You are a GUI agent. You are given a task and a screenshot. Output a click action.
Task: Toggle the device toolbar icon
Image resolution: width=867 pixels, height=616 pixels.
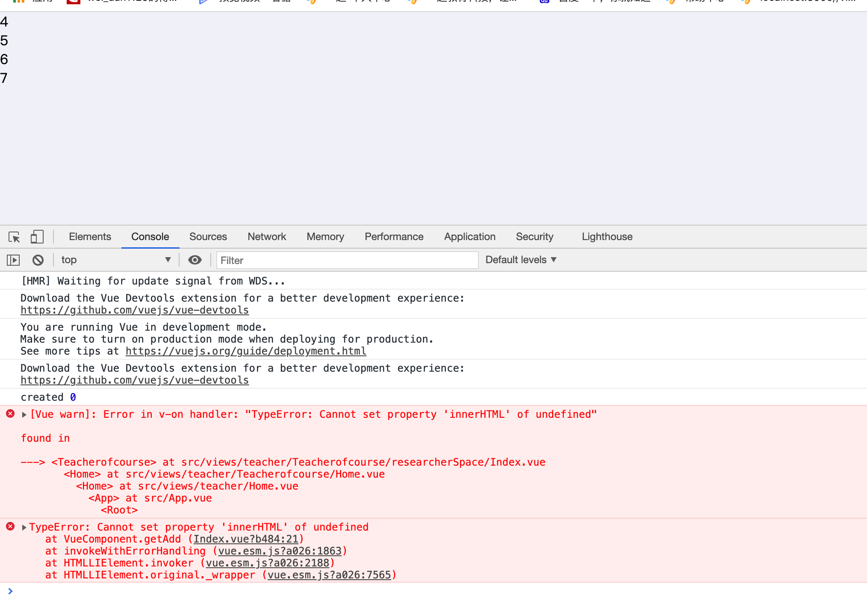pos(37,237)
